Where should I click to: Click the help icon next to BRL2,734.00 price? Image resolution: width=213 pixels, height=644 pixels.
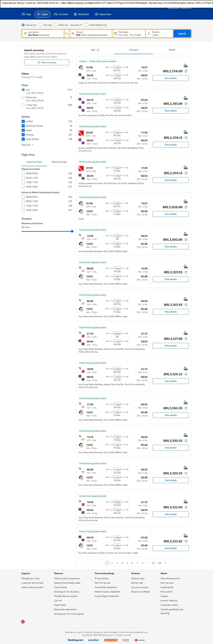click(186, 71)
